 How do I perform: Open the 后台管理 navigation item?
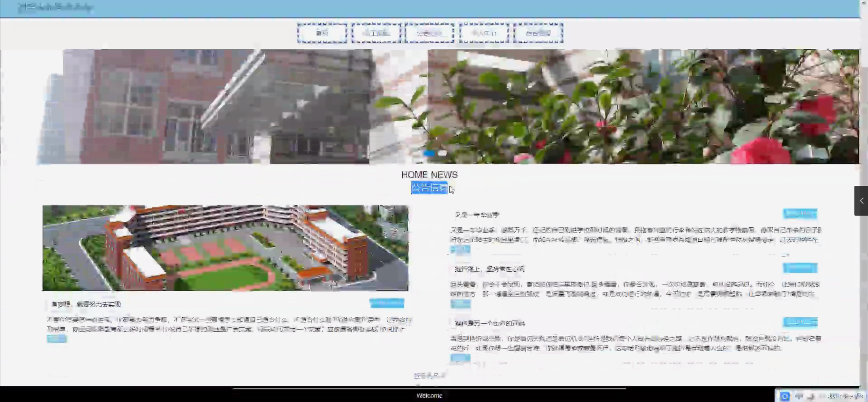pyautogui.click(x=538, y=33)
